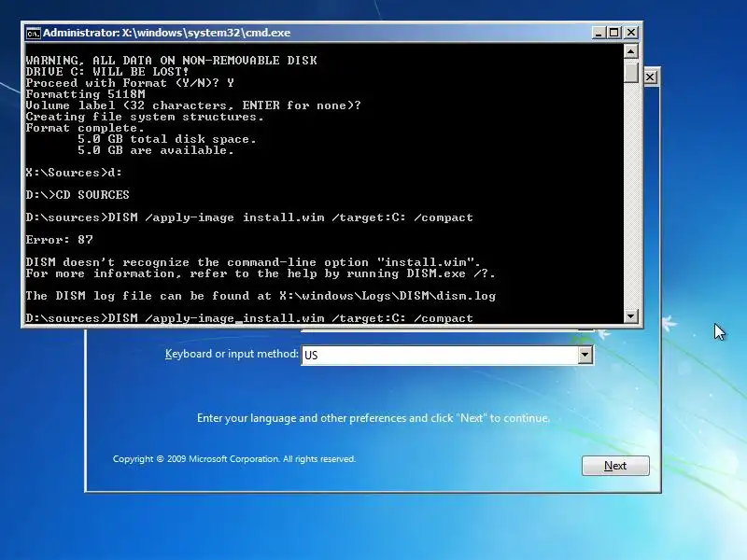The image size is (747, 560).
Task: Click the 'Format complete.' line
Action: [85, 128]
